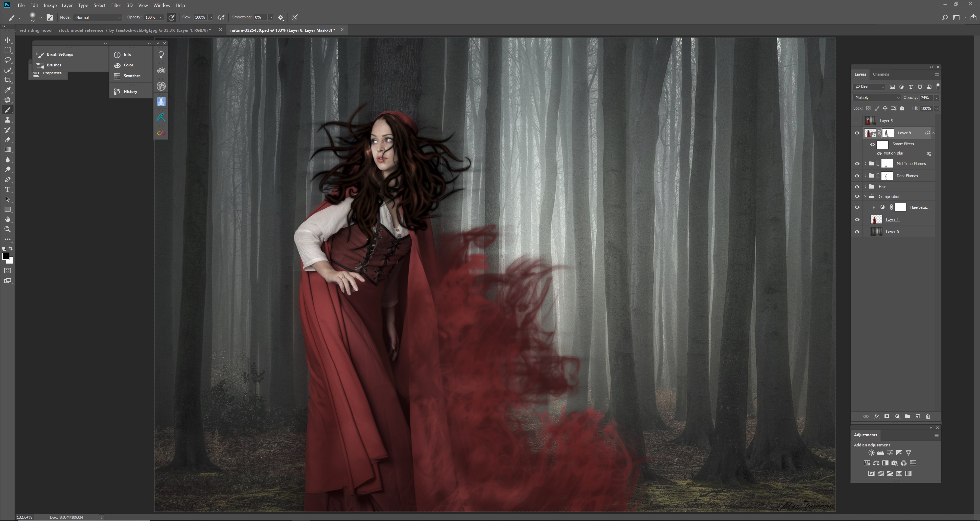Switch to the Channels tab

pos(881,74)
